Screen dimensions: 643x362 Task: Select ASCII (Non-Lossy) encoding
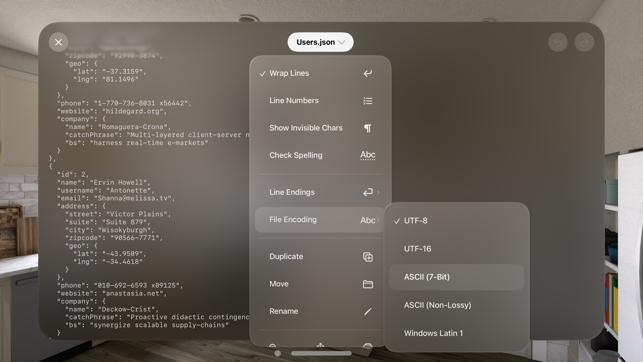[x=456, y=305]
